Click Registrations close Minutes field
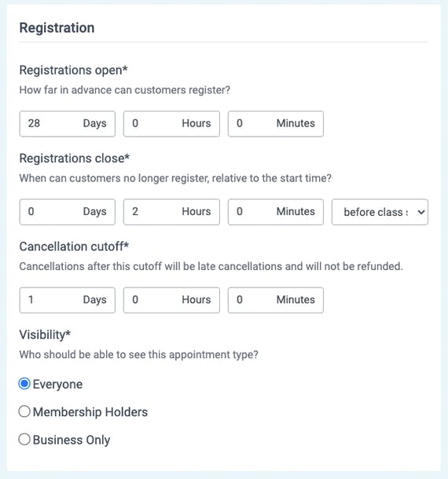This screenshot has height=479, width=448. pos(276,212)
